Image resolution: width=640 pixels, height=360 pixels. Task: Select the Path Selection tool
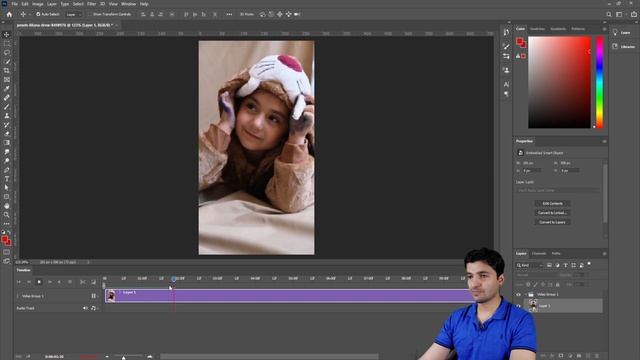coord(7,188)
